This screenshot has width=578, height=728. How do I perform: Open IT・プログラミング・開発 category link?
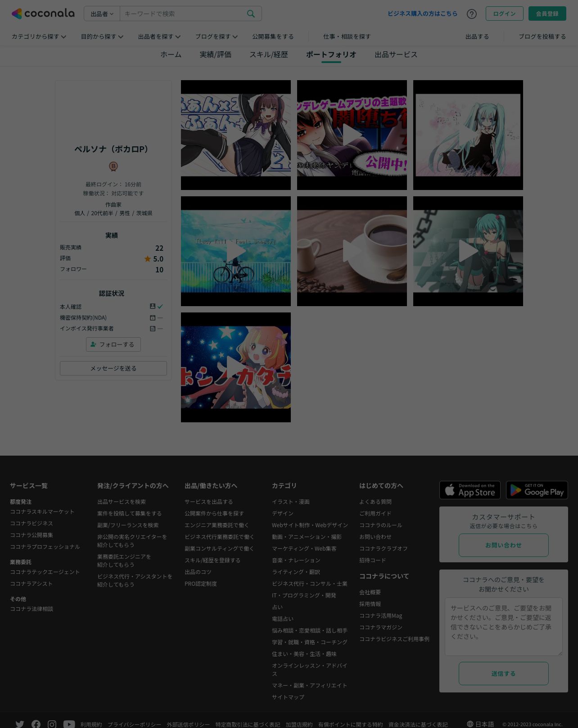pyautogui.click(x=304, y=596)
